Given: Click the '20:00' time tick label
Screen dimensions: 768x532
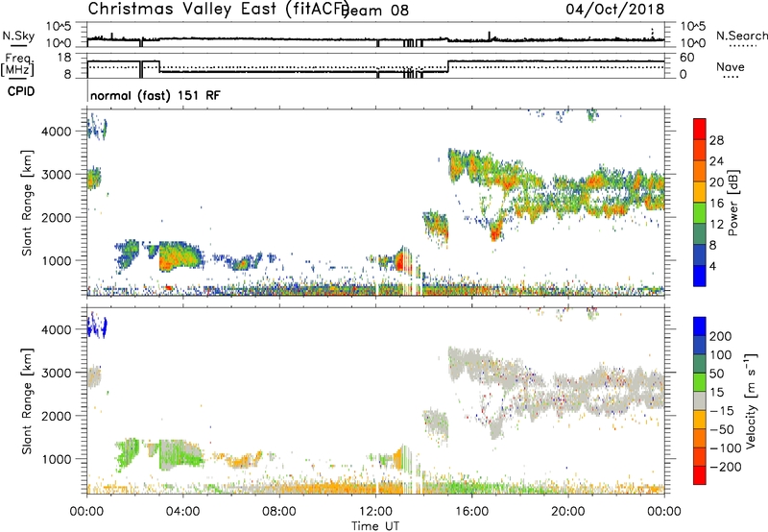Looking at the screenshot, I should (568, 512).
